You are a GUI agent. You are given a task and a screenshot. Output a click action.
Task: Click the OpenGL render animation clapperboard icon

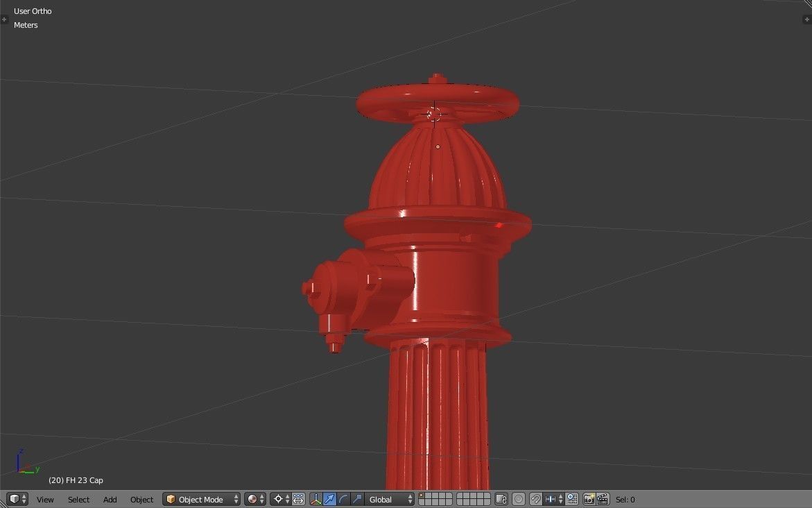coord(602,499)
